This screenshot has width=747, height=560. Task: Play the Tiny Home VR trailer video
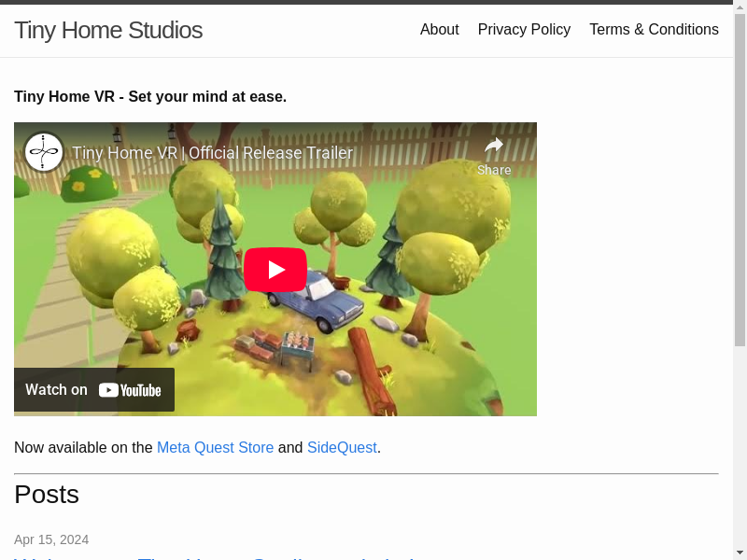coord(275,270)
